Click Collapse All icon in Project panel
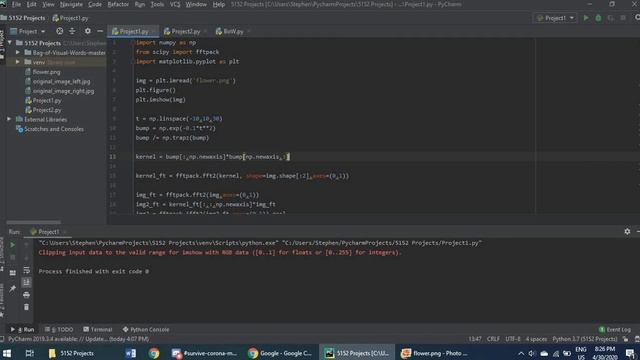 point(72,31)
